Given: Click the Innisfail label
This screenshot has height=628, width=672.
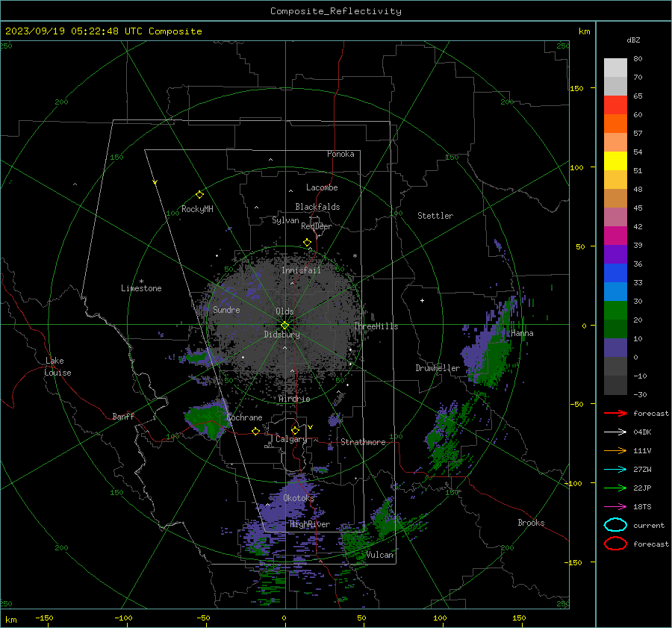Looking at the screenshot, I should coord(301,270).
